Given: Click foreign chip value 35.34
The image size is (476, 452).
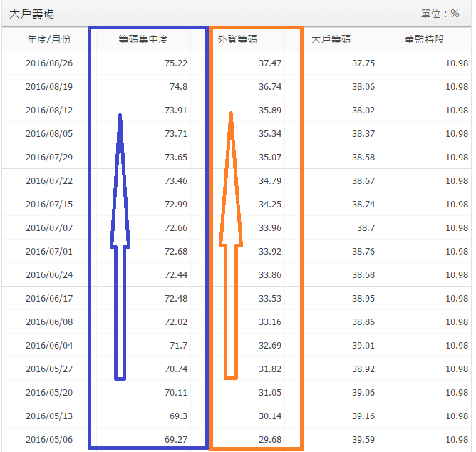Looking at the screenshot, I should click(270, 134).
